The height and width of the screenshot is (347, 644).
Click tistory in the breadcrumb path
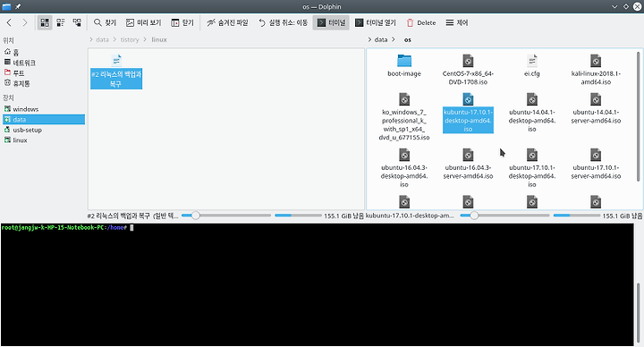130,39
